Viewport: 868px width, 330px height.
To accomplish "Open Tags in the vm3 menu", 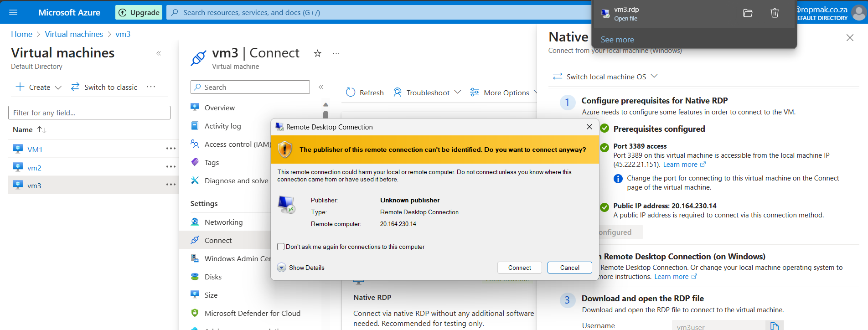I will tap(212, 162).
